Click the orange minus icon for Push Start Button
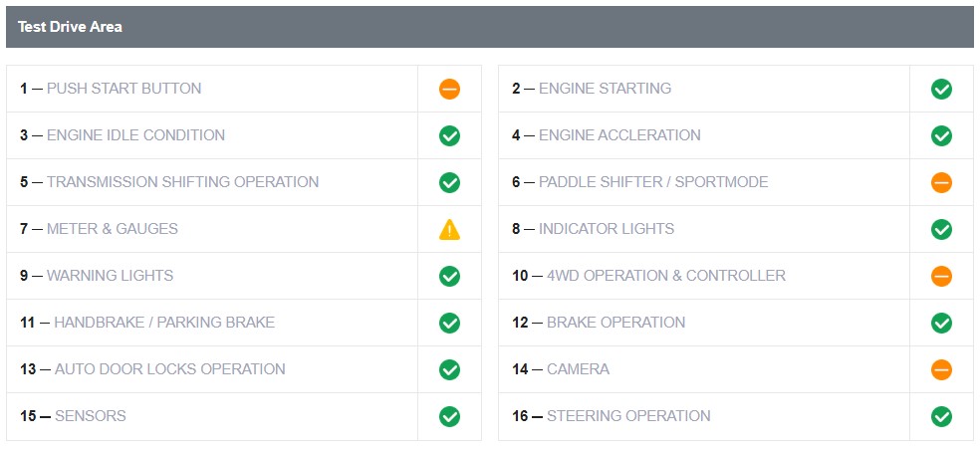The height and width of the screenshot is (450, 980). (x=449, y=89)
